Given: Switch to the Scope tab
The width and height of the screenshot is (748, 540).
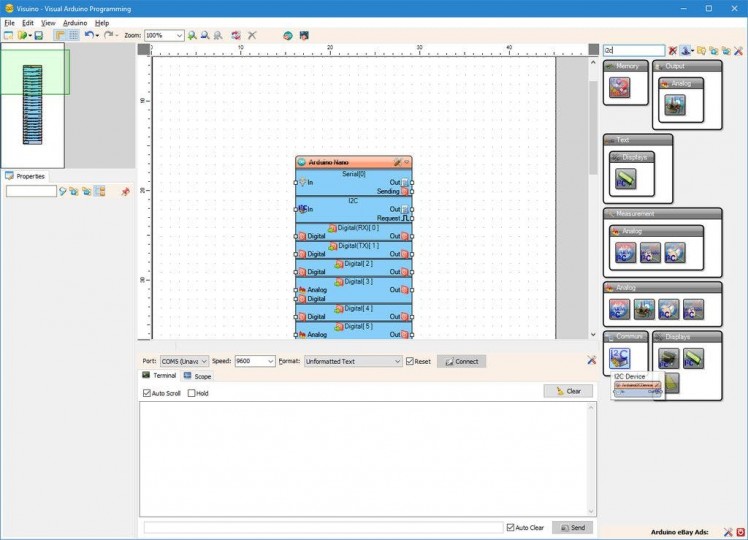Looking at the screenshot, I should [x=197, y=376].
